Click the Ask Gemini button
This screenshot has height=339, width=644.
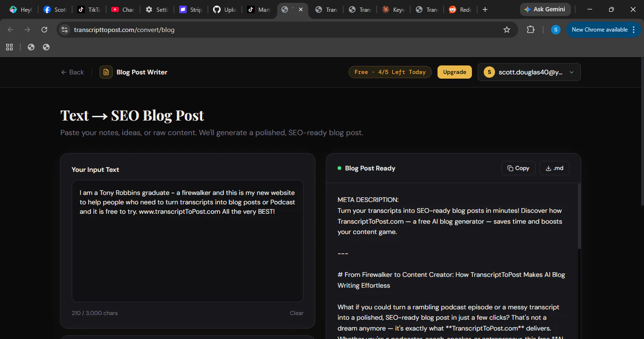pos(545,9)
